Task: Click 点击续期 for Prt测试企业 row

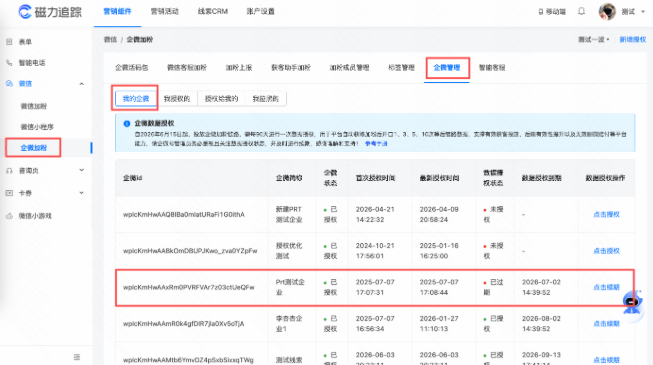Action: tap(606, 287)
